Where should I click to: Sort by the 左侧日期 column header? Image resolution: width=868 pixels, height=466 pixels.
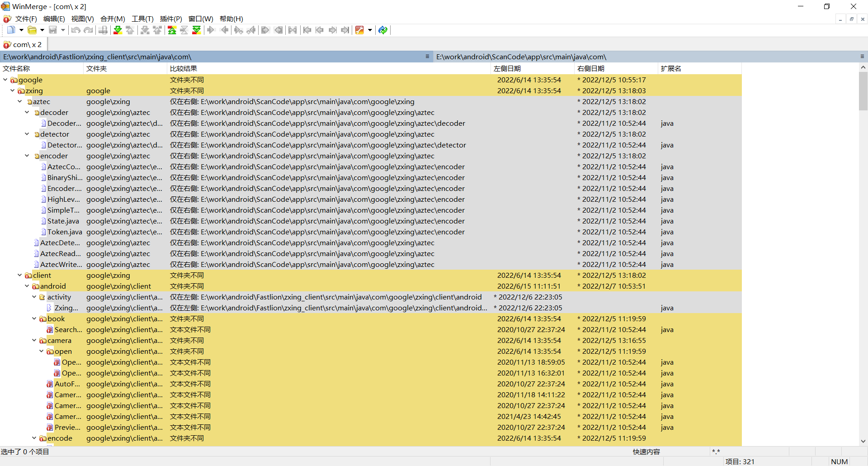pyautogui.click(x=533, y=68)
